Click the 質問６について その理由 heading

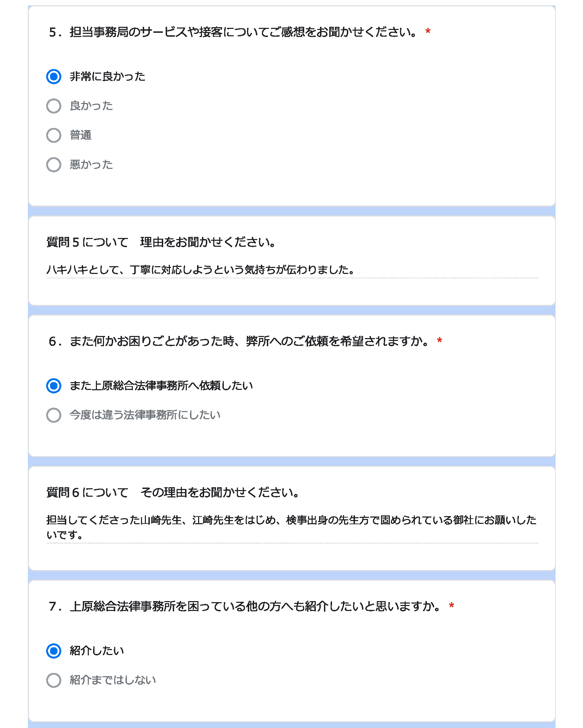pos(173,493)
